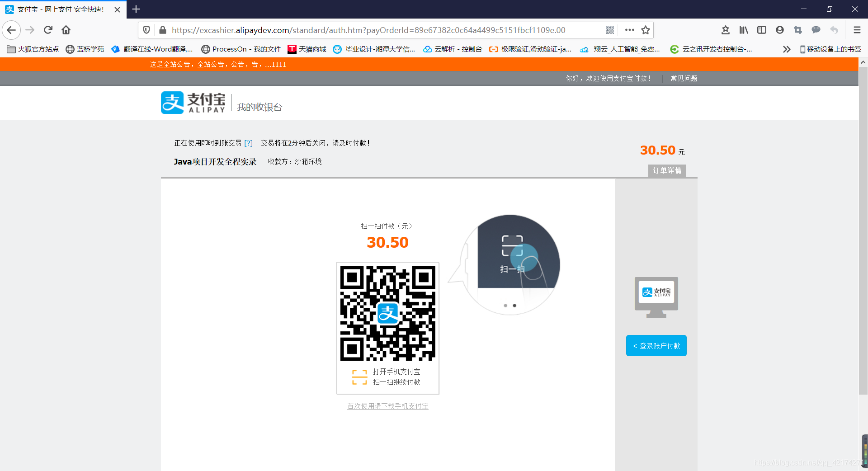
Task: Open the downloads toolbar icon
Action: coord(726,30)
